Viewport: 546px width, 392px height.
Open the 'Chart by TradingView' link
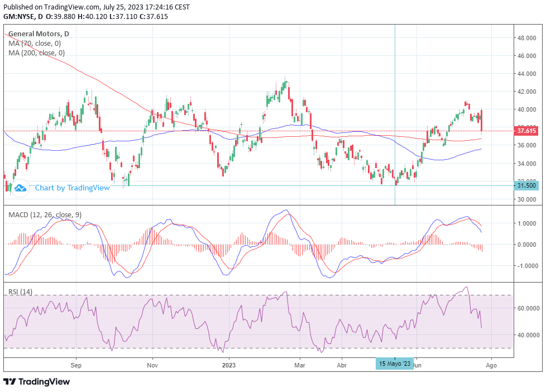point(73,188)
